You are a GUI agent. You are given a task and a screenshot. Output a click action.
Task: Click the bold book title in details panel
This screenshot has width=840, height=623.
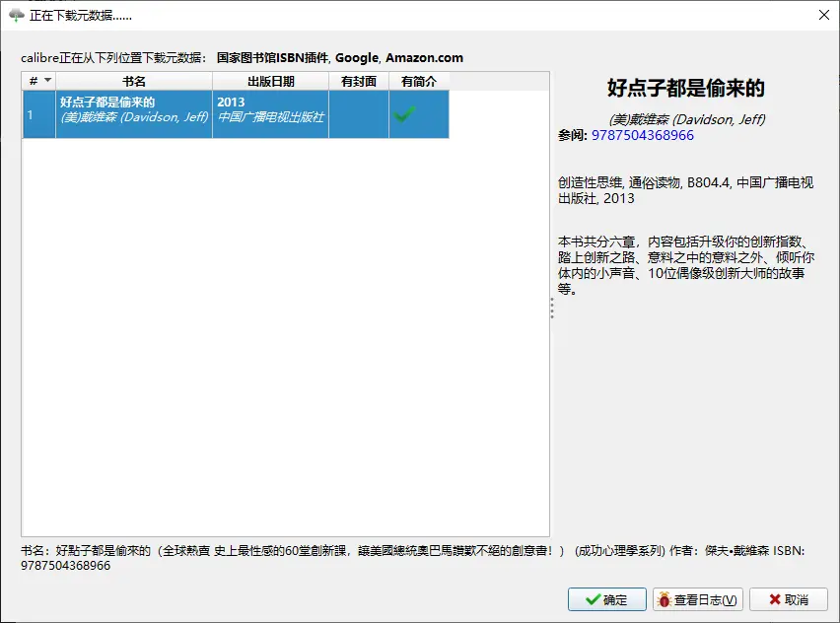[x=686, y=89]
